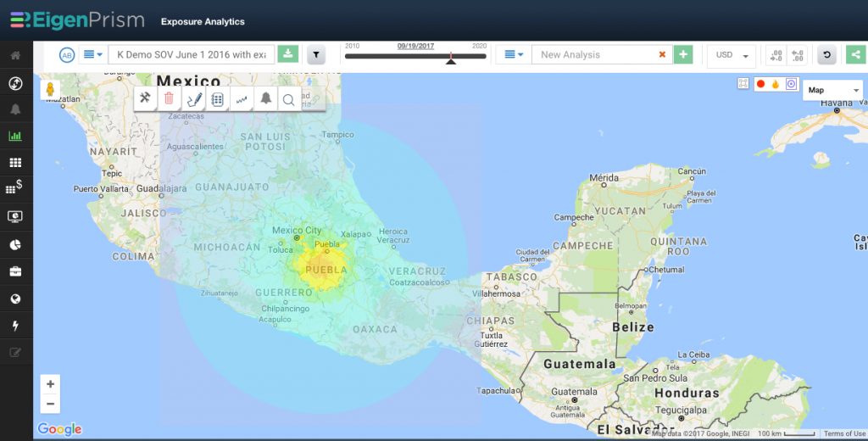868x441 pixels.
Task: Click the Cancún city label
Action: pyautogui.click(x=692, y=171)
